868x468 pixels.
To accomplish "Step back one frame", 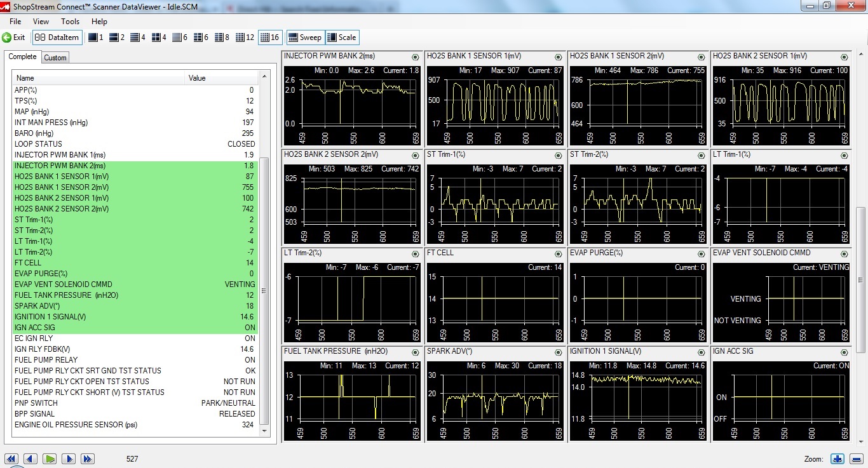I will [x=31, y=458].
